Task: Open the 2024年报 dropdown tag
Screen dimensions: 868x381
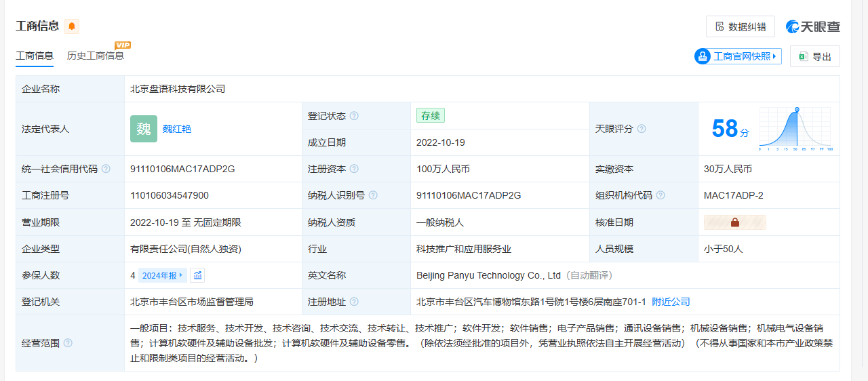Action: [163, 275]
